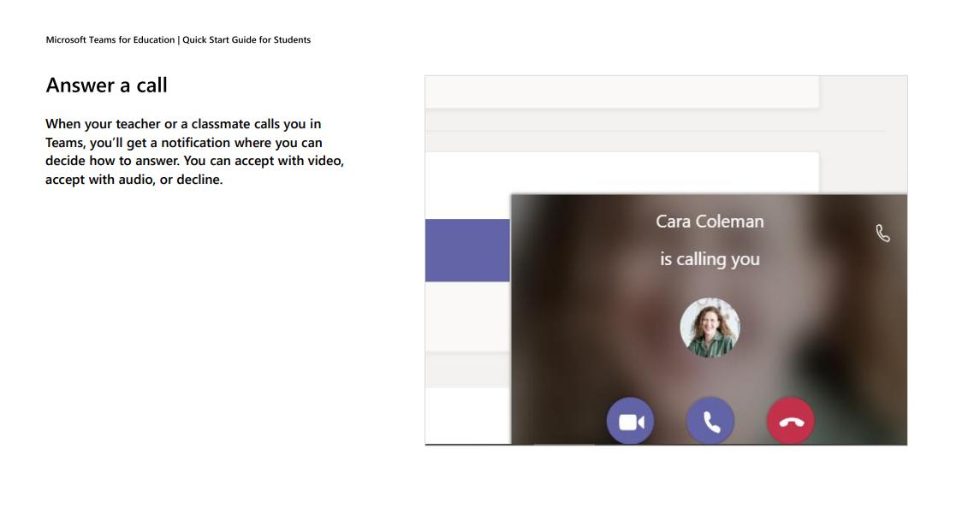Screen dimensions: 980x520
Task: Click 'Quick Start Guide for Students' text
Action: [246, 40]
